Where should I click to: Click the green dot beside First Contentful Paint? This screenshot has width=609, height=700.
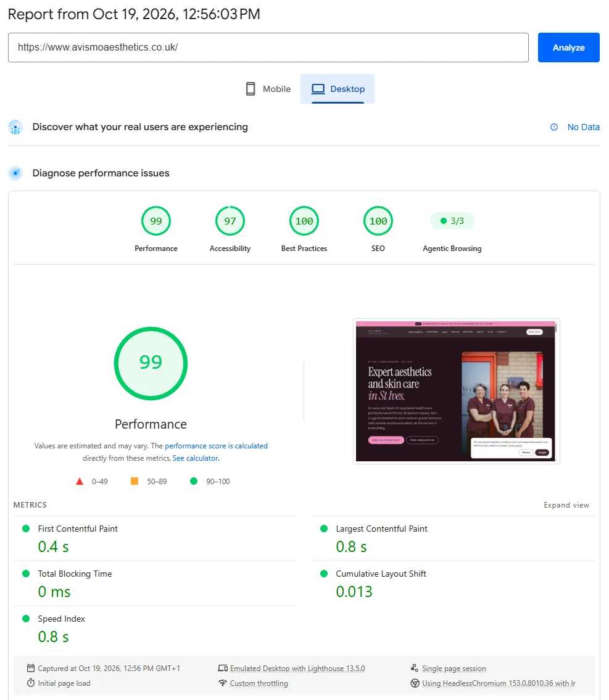click(26, 529)
